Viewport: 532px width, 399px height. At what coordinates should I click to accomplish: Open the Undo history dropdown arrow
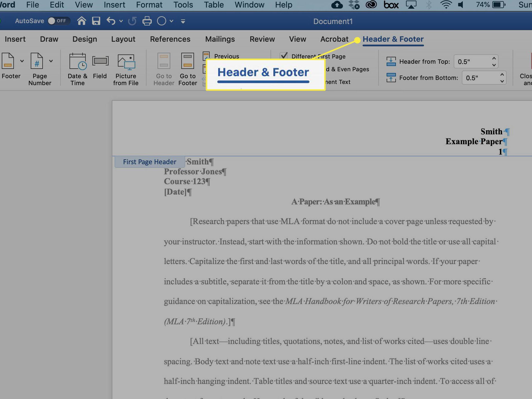[x=121, y=21]
